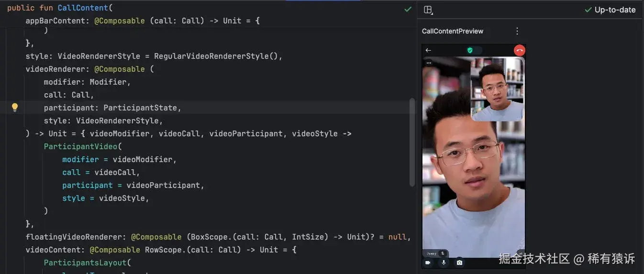Image resolution: width=644 pixels, height=274 pixels.
Task: Click the 'modifier: Modifier,' line
Action: coord(87,82)
